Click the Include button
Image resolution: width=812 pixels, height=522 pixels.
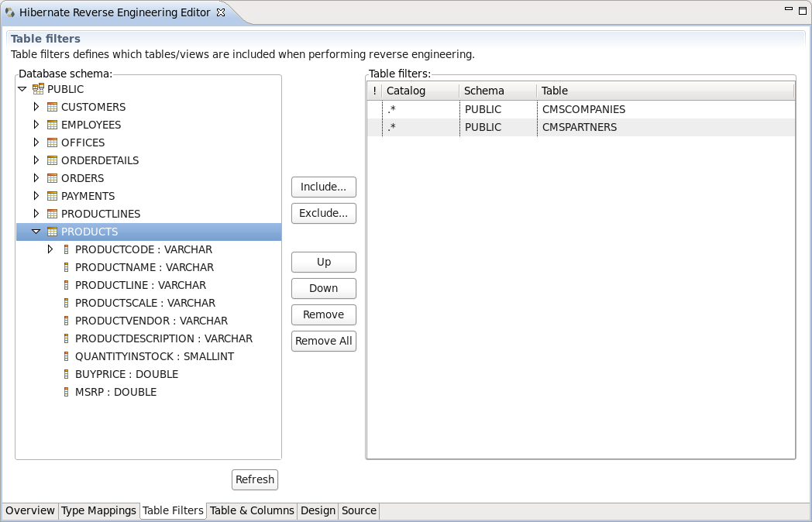(x=323, y=187)
